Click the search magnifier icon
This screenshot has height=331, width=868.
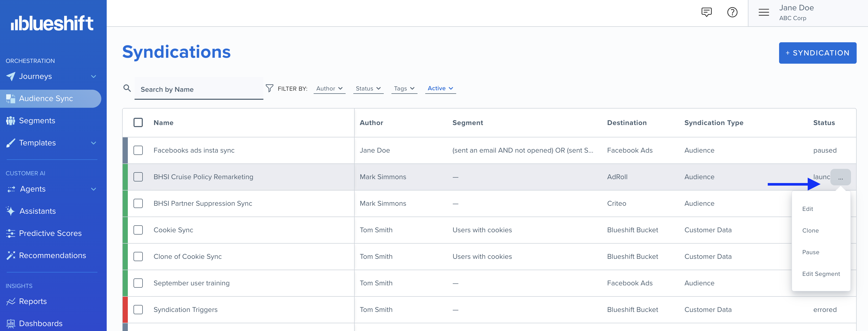127,88
